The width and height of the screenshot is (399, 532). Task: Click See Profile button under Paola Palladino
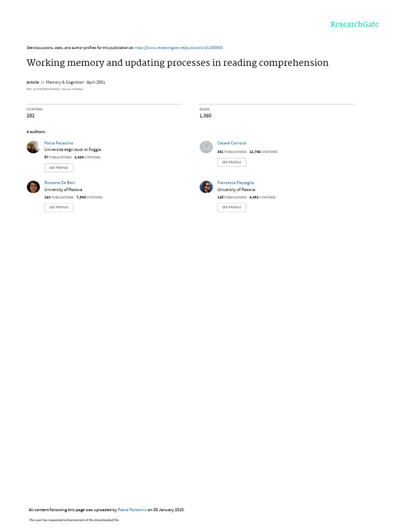(x=59, y=168)
